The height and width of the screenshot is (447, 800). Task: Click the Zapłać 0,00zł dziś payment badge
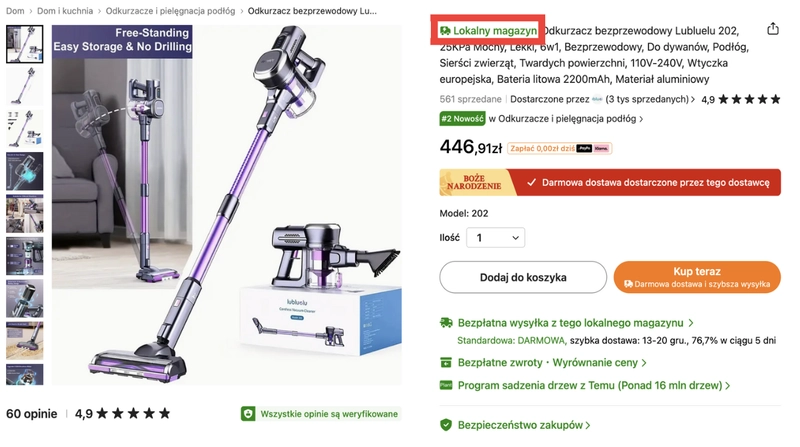point(559,148)
